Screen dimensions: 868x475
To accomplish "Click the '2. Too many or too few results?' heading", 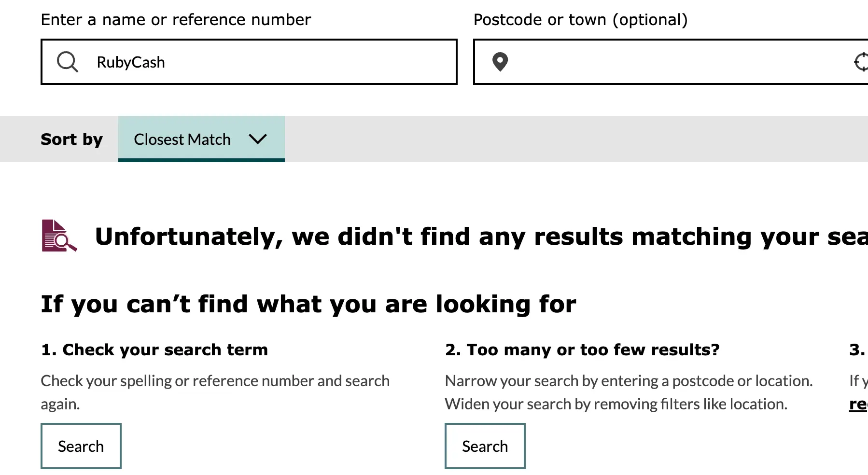I will tap(582, 349).
